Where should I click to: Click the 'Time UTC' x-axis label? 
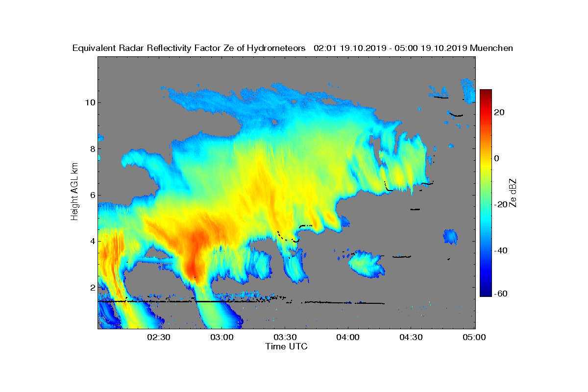pyautogui.click(x=287, y=346)
